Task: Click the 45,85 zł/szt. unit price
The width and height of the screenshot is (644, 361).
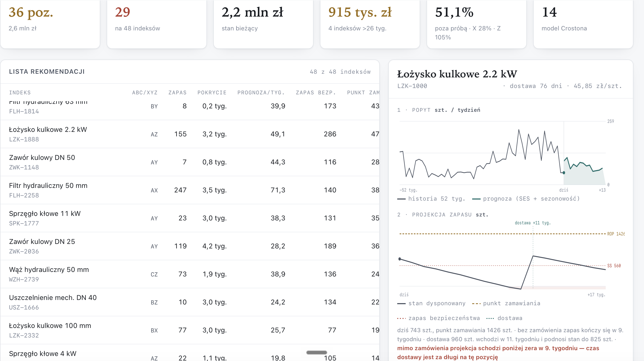Action: coord(598,86)
